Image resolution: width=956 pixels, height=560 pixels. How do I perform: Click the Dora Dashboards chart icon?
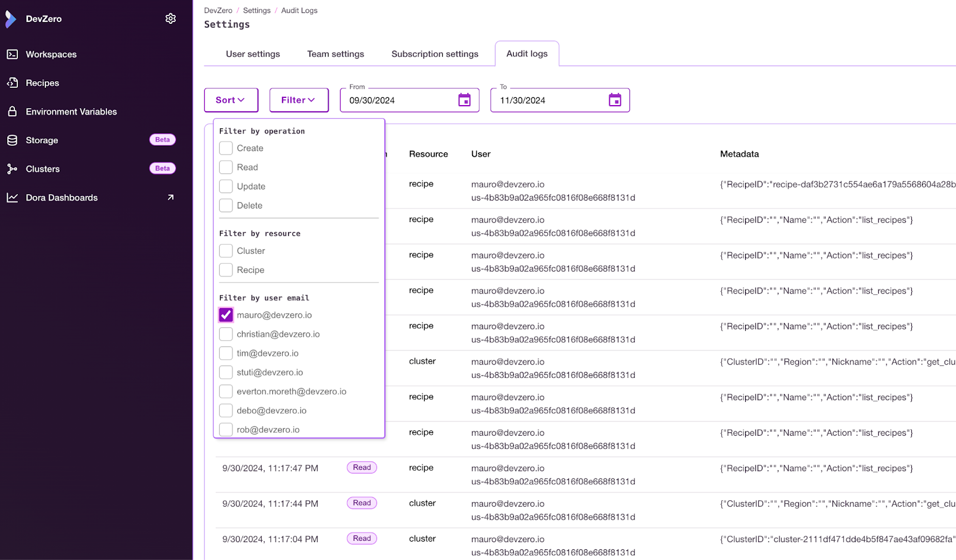[12, 198]
